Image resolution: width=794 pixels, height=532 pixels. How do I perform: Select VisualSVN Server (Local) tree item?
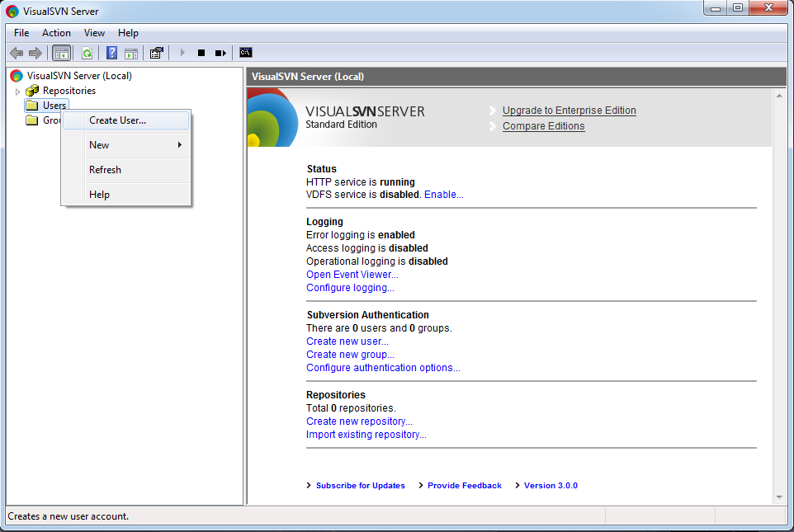(x=79, y=76)
